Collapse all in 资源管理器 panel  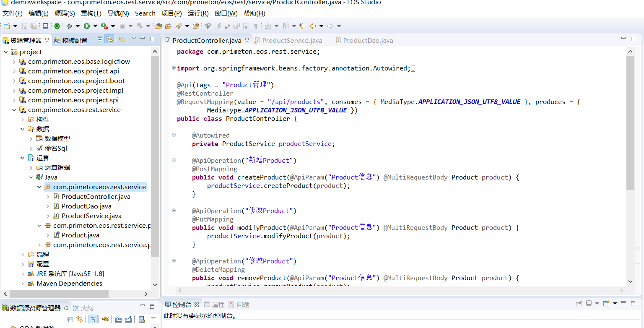point(100,39)
